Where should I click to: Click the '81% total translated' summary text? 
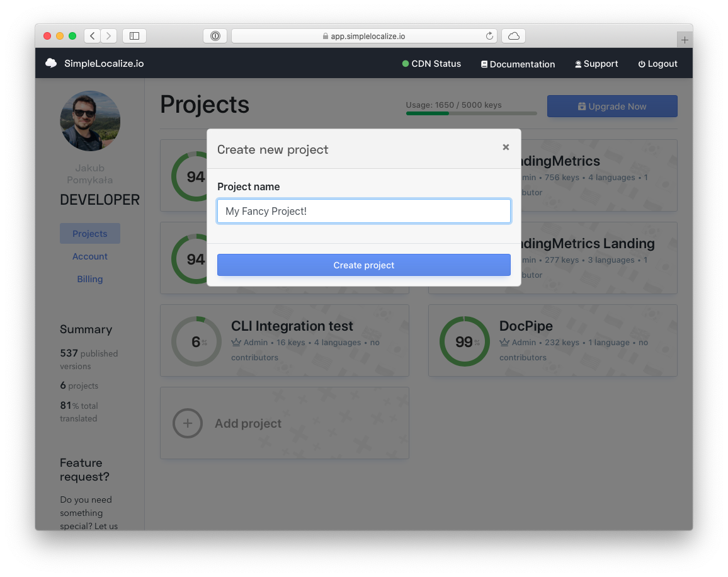79,411
